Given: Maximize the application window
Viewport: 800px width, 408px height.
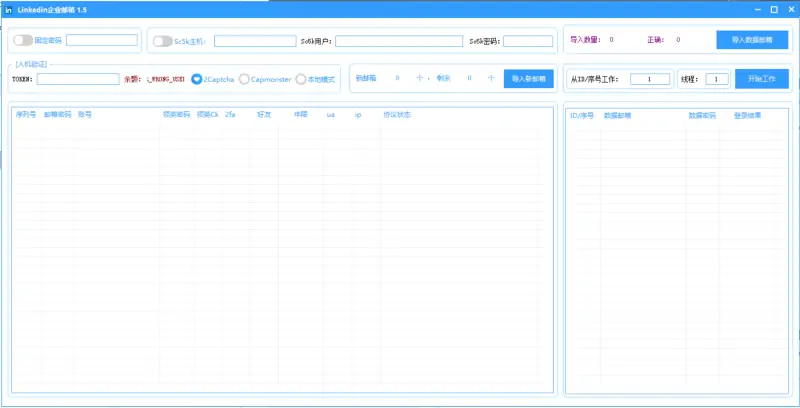Looking at the screenshot, I should 773,9.
